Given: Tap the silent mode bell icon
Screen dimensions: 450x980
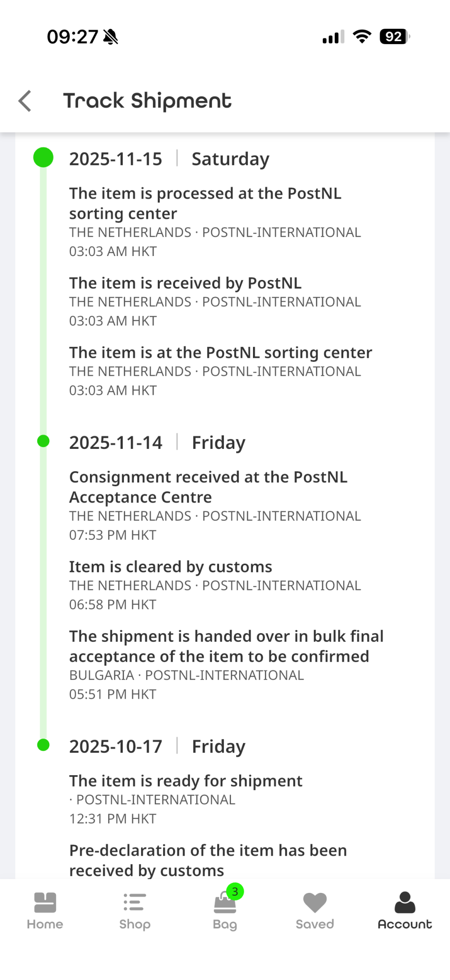Looking at the screenshot, I should [111, 37].
